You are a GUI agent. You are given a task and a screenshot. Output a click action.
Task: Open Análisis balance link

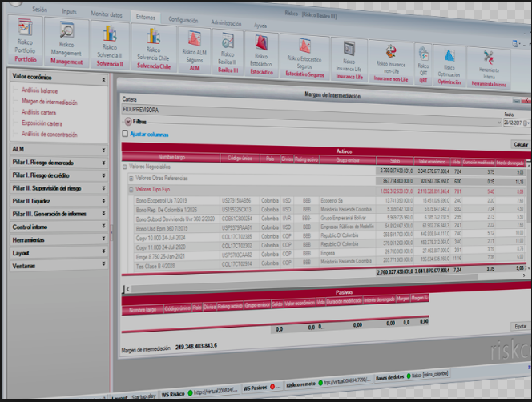(40, 90)
